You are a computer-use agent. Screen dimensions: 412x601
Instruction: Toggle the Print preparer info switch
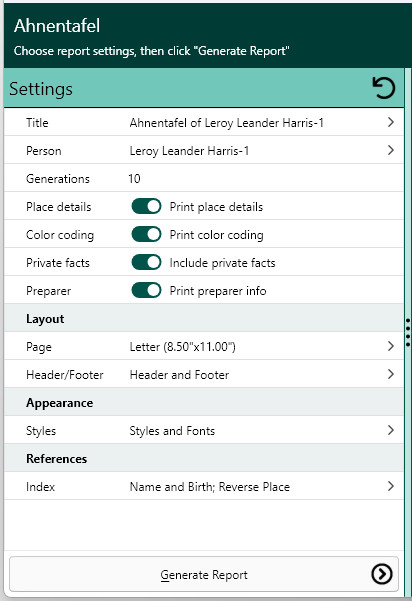(x=146, y=290)
